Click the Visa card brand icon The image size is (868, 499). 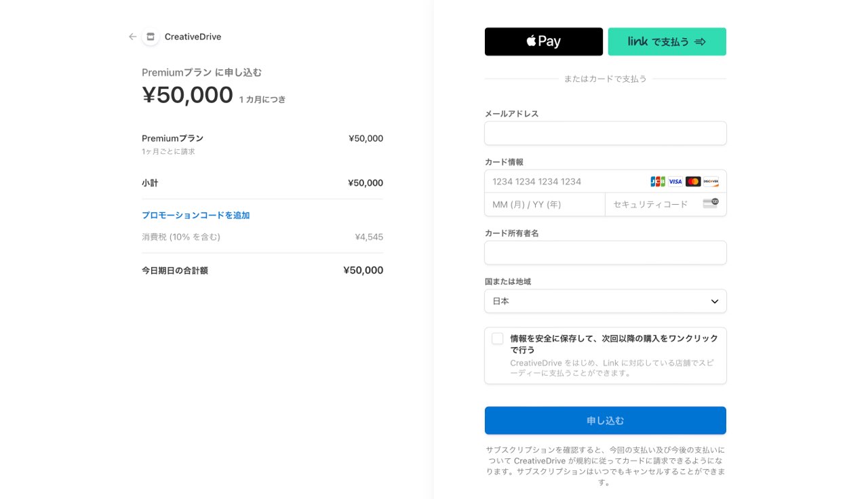(x=675, y=182)
